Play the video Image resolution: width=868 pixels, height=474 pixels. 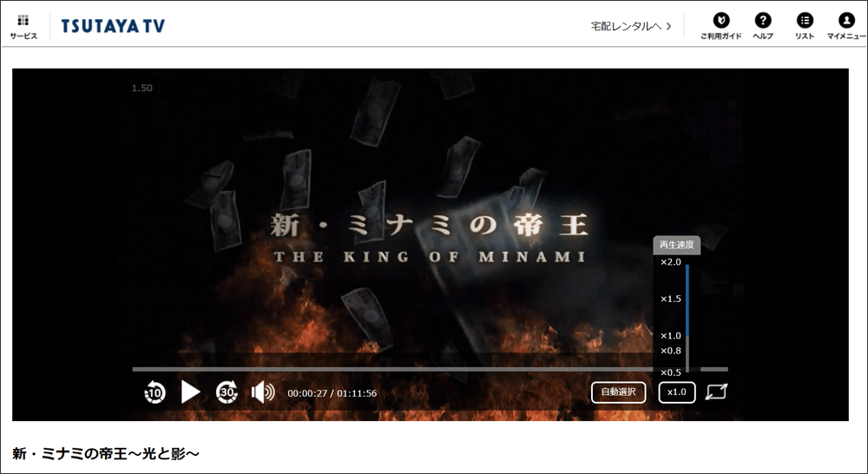click(190, 392)
